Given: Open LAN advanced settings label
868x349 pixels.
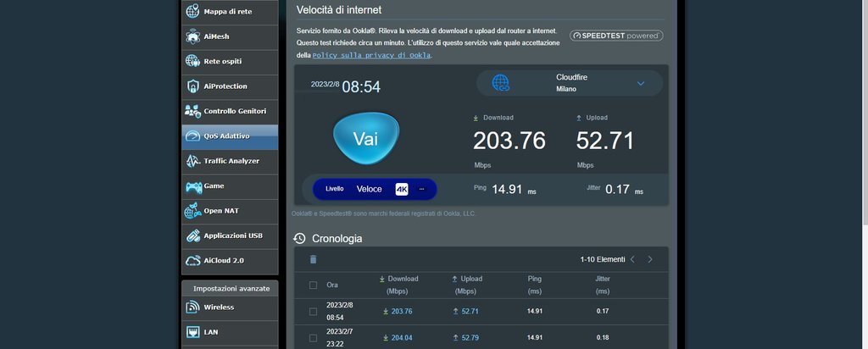Looking at the screenshot, I should pos(211,332).
